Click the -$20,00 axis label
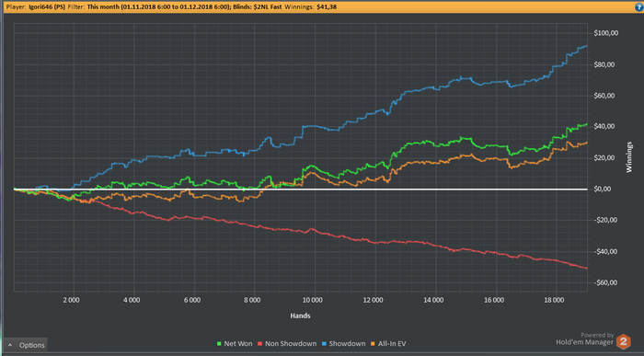Screen dimensions: 644x356 tap(605, 220)
